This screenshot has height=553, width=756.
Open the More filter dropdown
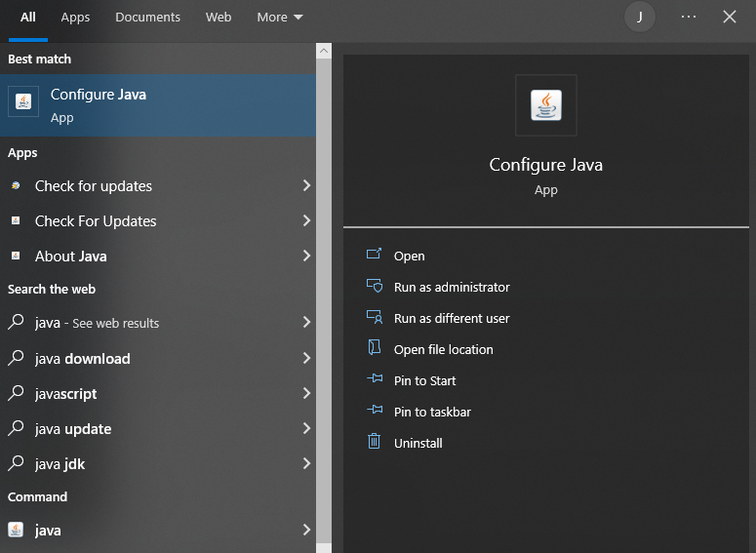coord(280,18)
